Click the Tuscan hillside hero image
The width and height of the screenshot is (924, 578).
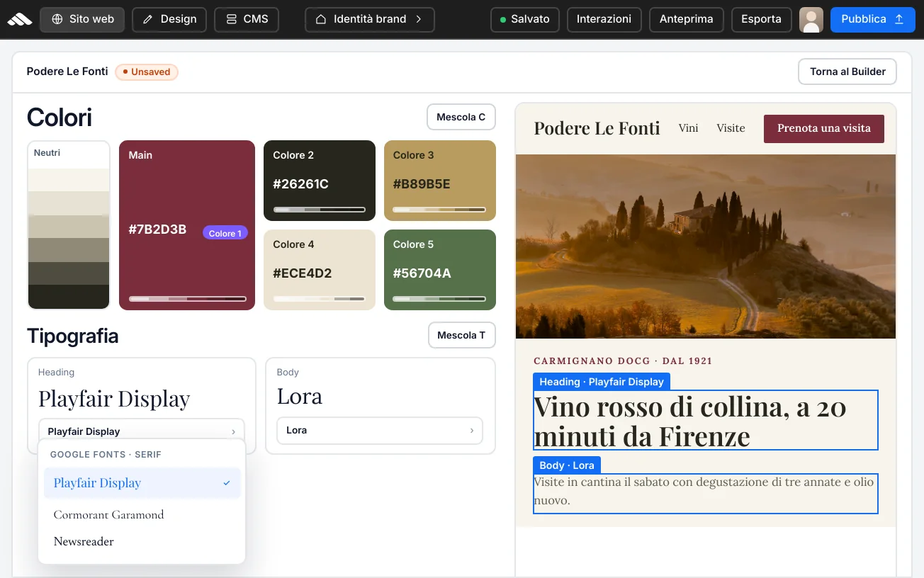pyautogui.click(x=706, y=246)
